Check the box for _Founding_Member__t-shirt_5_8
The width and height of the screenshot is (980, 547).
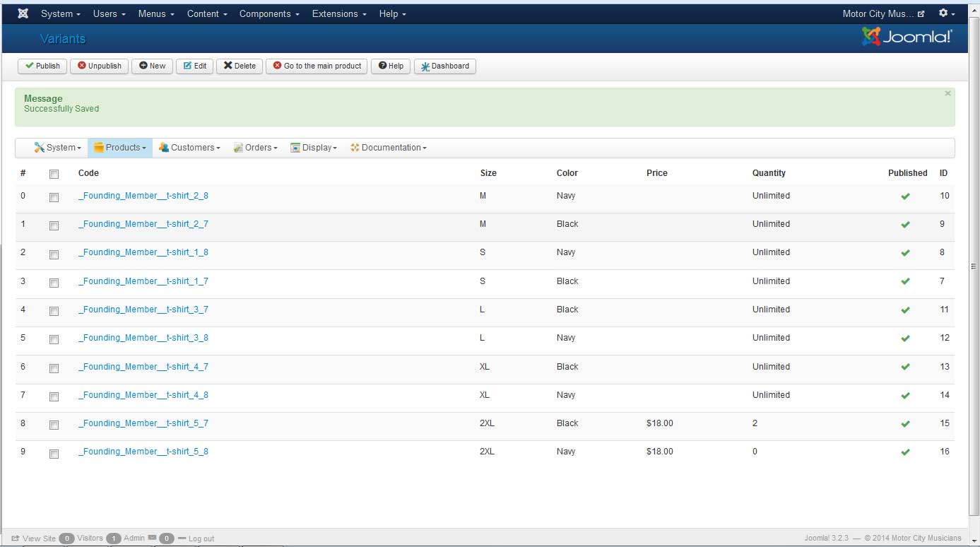[54, 454]
